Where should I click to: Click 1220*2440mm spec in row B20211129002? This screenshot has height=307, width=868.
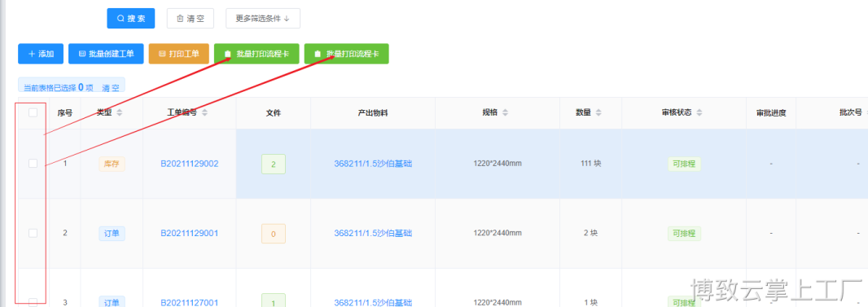point(498,164)
